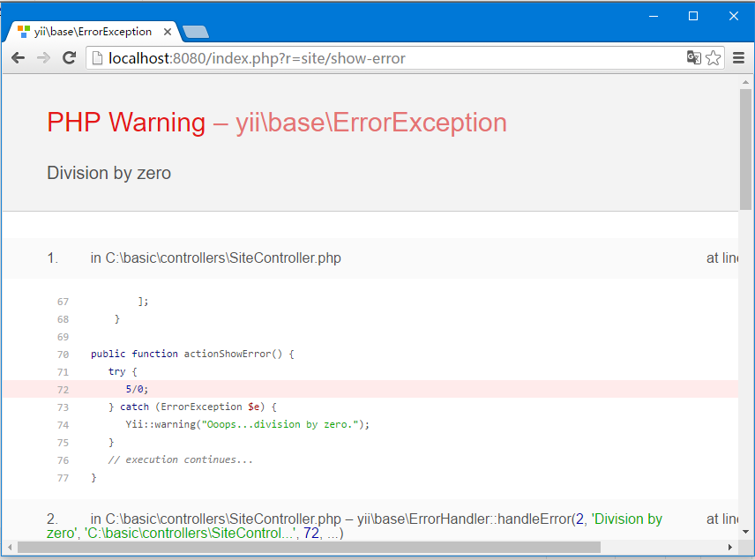This screenshot has width=755, height=560.
Task: Click the vertical scrollbar up arrow
Action: (745, 82)
